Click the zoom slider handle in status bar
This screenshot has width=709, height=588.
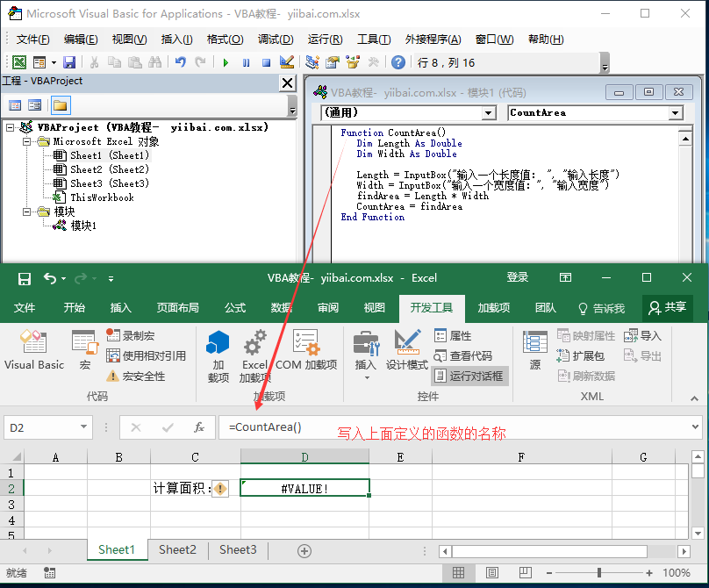[598, 573]
